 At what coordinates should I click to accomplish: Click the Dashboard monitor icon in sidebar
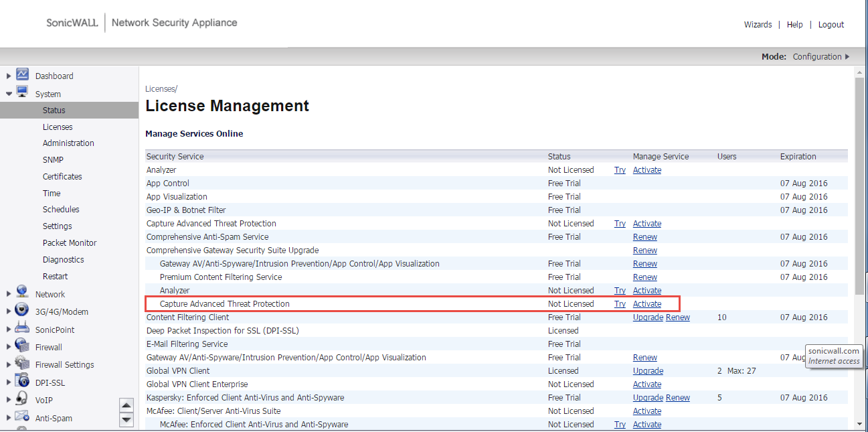[x=22, y=75]
